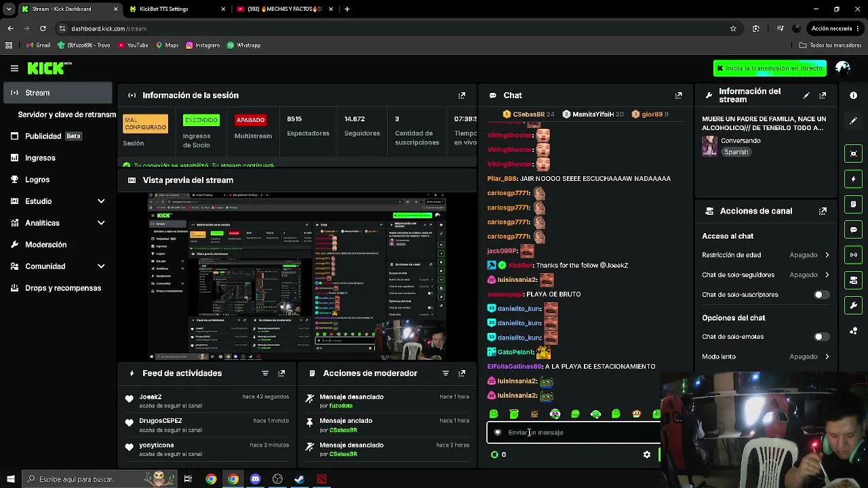Pop out the Chat panel
Viewport: 868px width, 488px height.
(678, 96)
